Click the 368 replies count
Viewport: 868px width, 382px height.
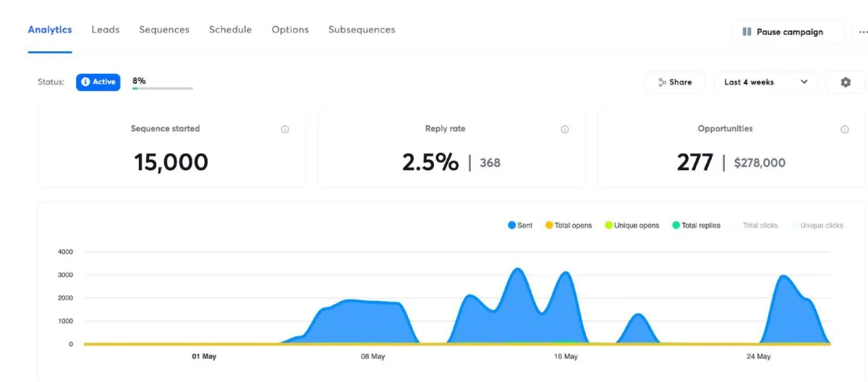(490, 163)
